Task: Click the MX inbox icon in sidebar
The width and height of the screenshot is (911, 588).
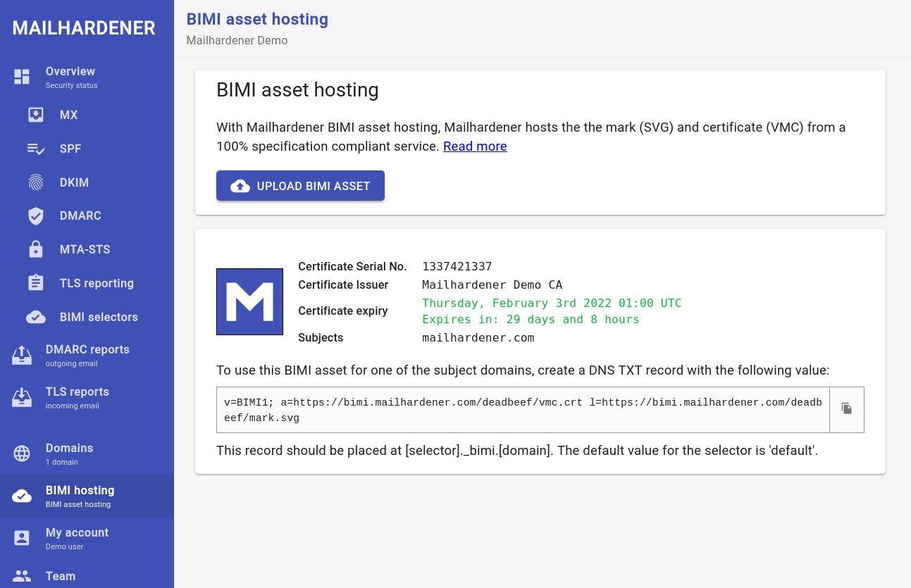Action: [x=36, y=115]
